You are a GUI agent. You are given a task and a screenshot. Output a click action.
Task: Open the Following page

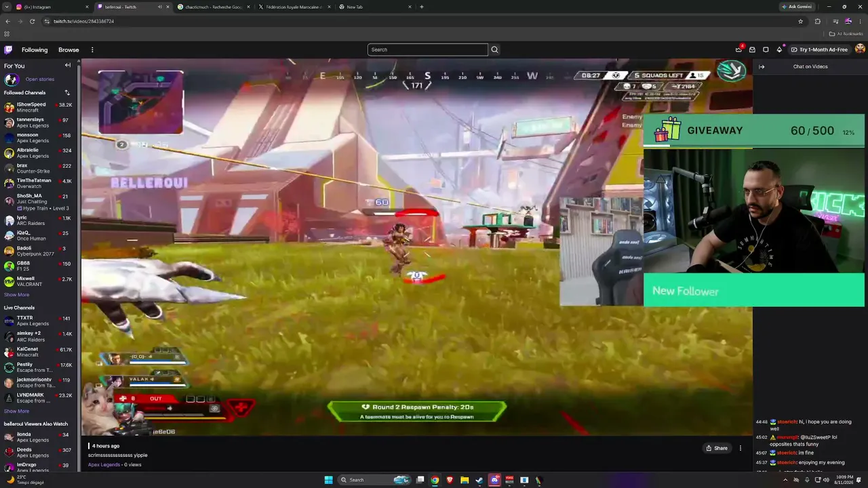(x=35, y=49)
